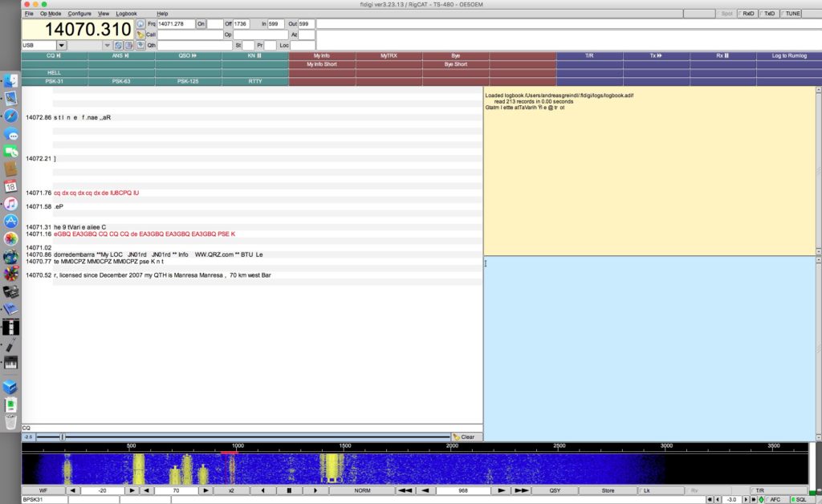Screen dimensions: 822x504
Task: Open App Store from the Dock
Action: pyautogui.click(x=11, y=221)
